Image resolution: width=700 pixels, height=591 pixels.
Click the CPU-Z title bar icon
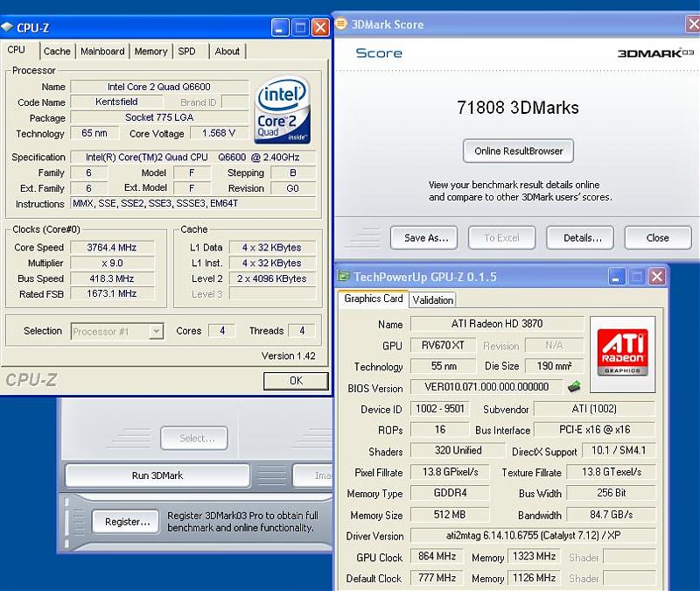tap(8, 28)
